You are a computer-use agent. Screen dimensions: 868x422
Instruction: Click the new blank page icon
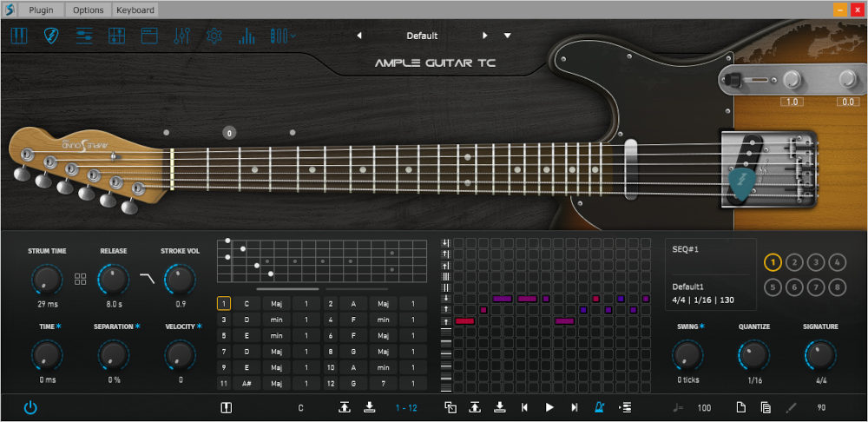pyautogui.click(x=740, y=407)
